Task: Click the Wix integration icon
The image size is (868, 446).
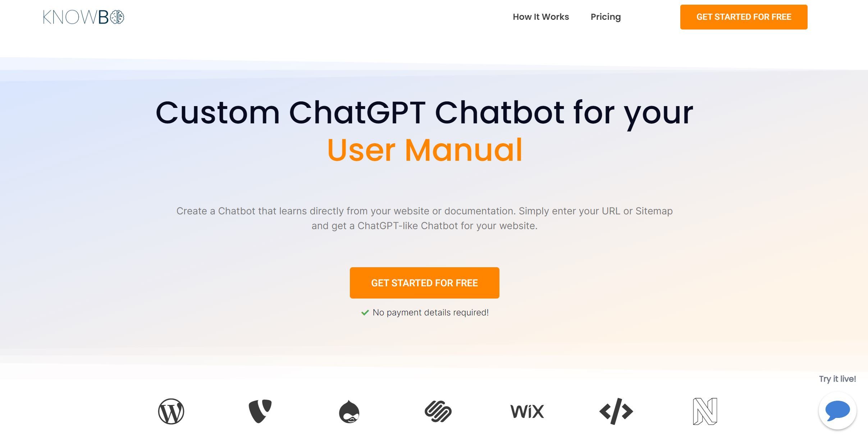Action: pyautogui.click(x=526, y=411)
